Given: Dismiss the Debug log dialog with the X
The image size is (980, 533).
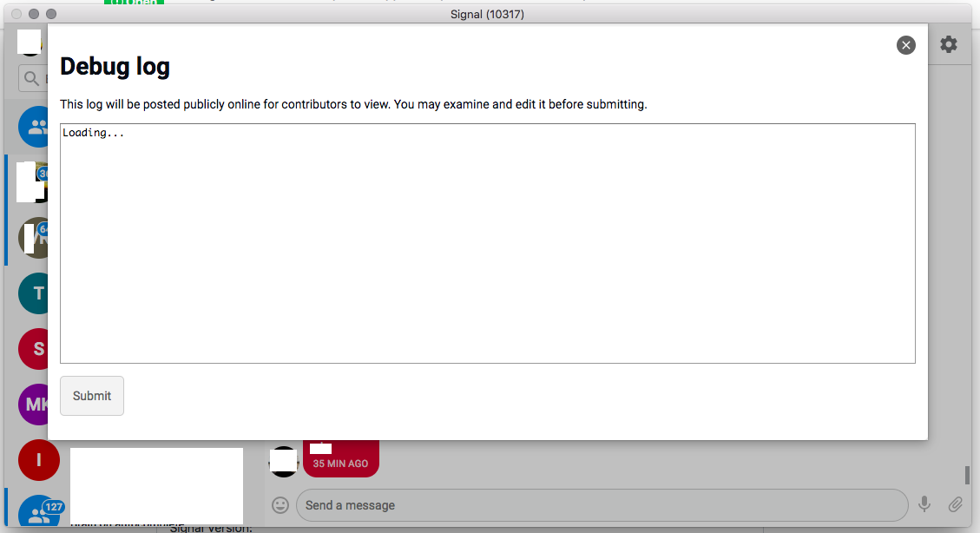Looking at the screenshot, I should pos(905,44).
